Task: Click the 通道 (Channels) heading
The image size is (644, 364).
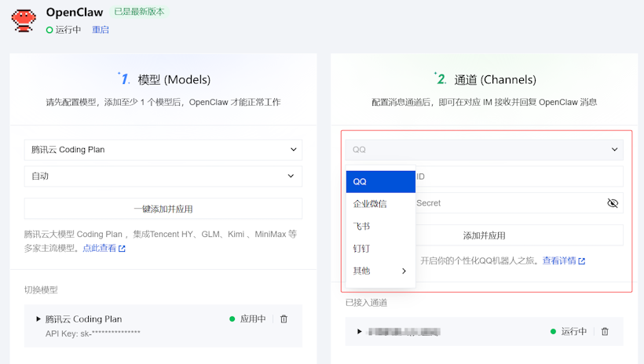Action: click(496, 79)
